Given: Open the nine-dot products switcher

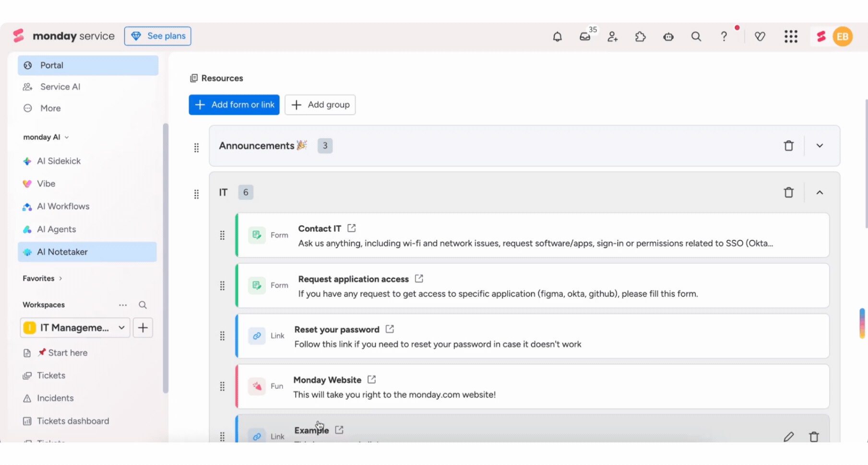Looking at the screenshot, I should coord(791,36).
